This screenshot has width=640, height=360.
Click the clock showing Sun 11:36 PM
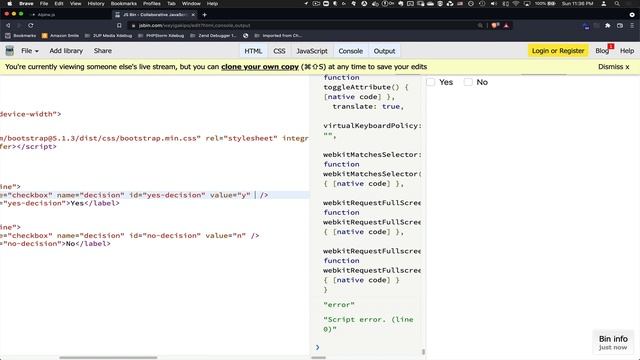578,4
